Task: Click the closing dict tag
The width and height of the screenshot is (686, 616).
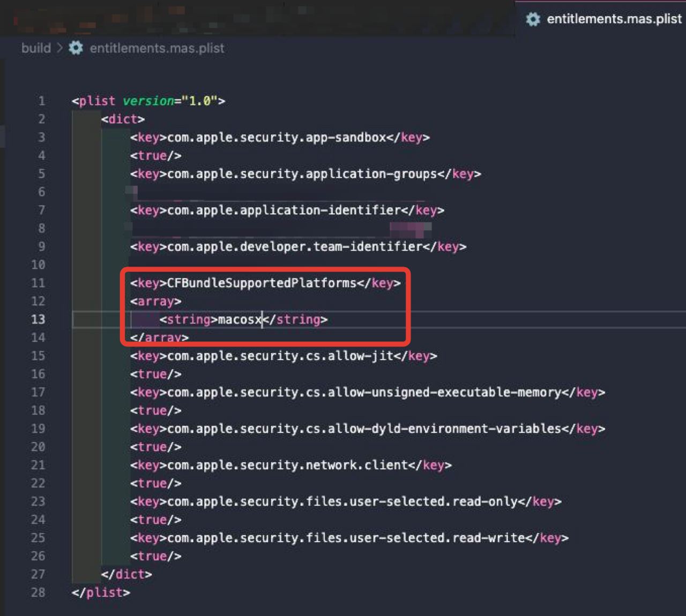Action: 126,574
